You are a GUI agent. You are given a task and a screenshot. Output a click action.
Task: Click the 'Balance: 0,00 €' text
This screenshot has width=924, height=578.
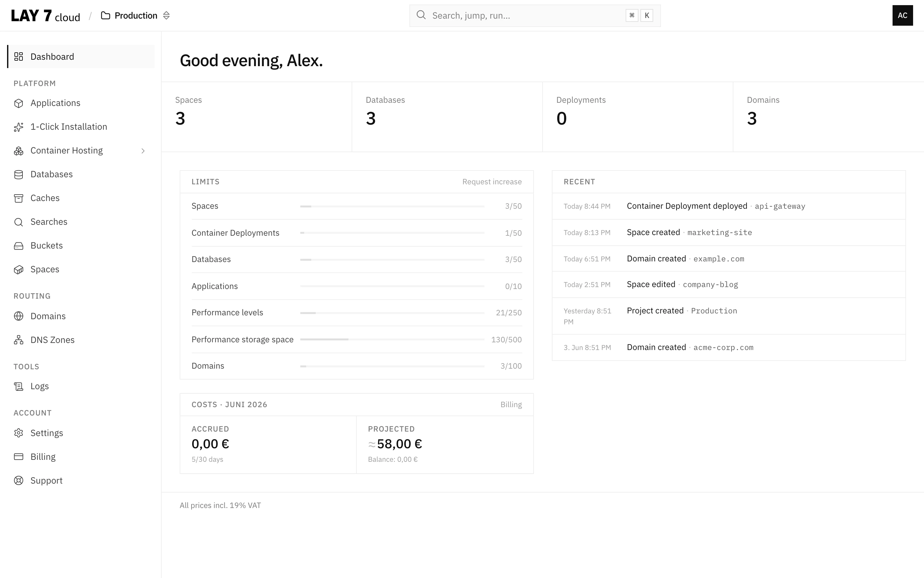click(393, 460)
